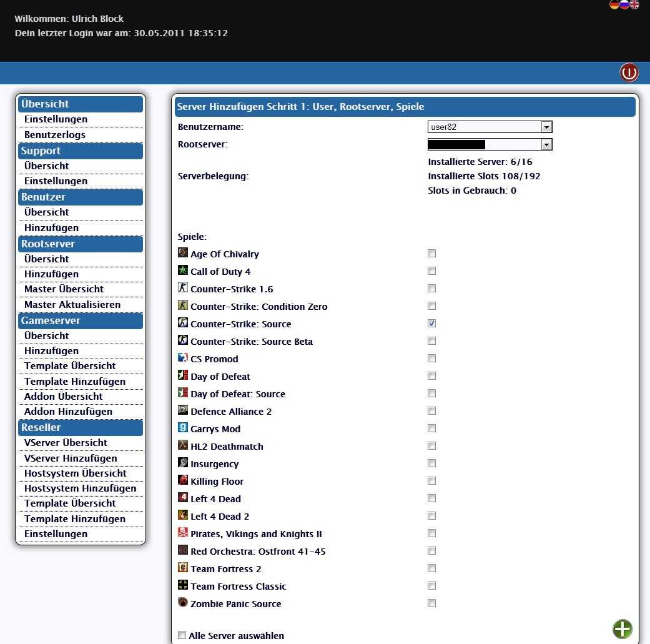
Task: Click the Garrys Mod icon
Action: [x=183, y=427]
